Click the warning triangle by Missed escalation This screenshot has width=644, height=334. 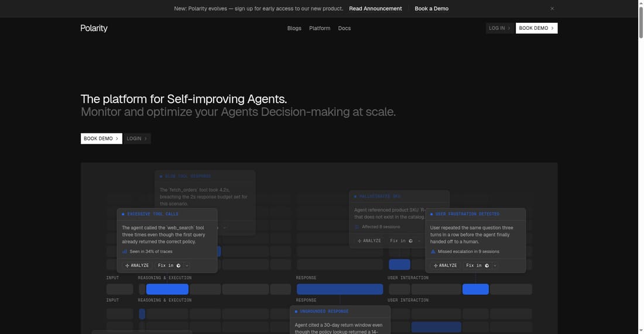coord(433,252)
